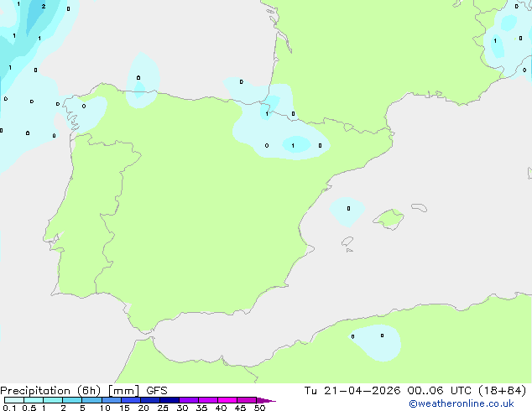Viewport: 532px width, 411px height.
Task: Click the magenta 40 mm legend swatch
Action: [227, 400]
